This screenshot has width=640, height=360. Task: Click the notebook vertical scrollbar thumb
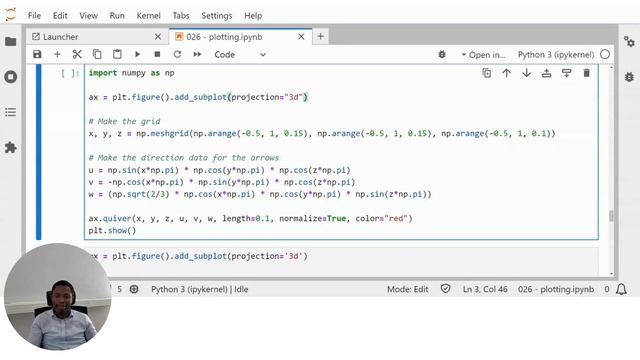pyautogui.click(x=611, y=216)
